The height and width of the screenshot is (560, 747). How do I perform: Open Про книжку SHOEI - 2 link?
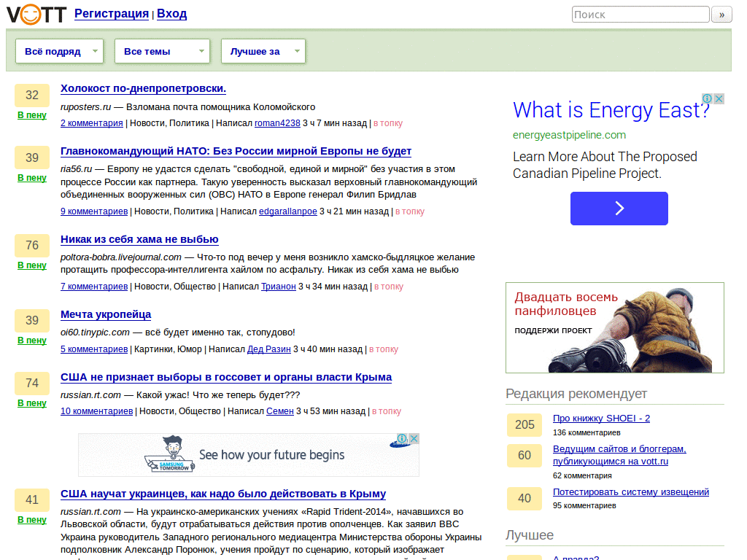[x=601, y=419]
